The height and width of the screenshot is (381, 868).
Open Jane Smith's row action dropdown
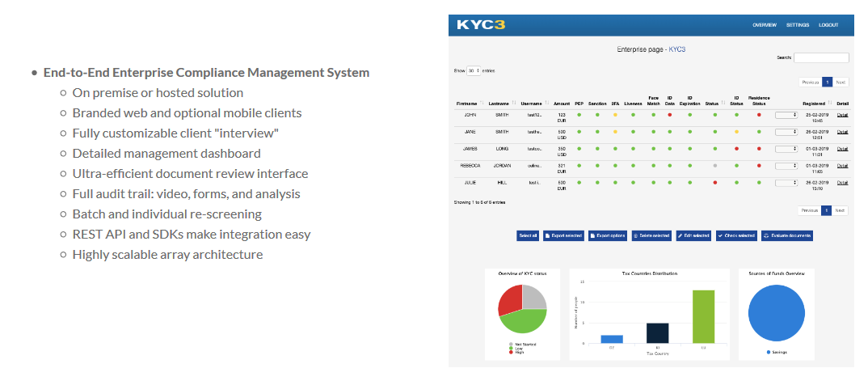(786, 132)
